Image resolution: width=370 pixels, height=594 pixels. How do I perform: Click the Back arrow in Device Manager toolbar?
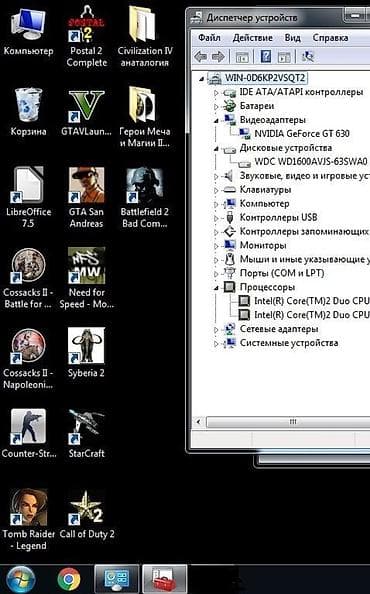click(200, 57)
